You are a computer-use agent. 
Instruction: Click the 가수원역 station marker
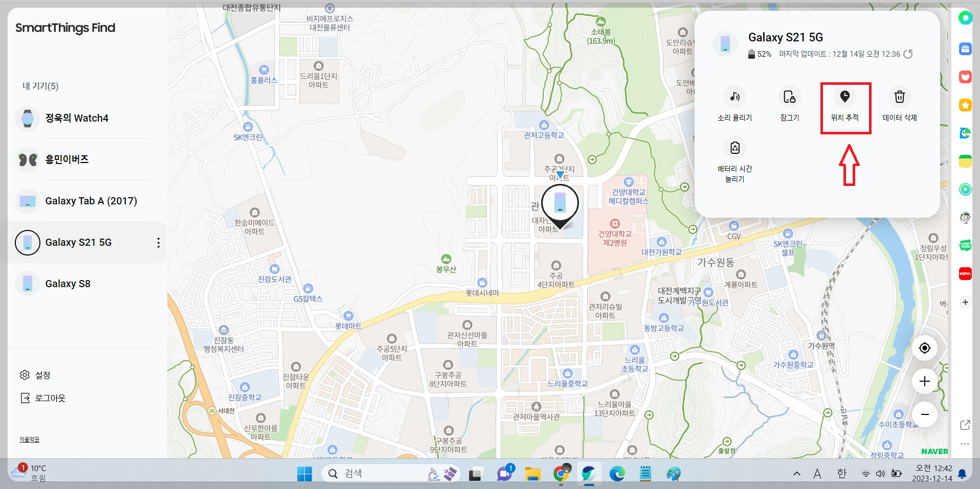tap(821, 340)
